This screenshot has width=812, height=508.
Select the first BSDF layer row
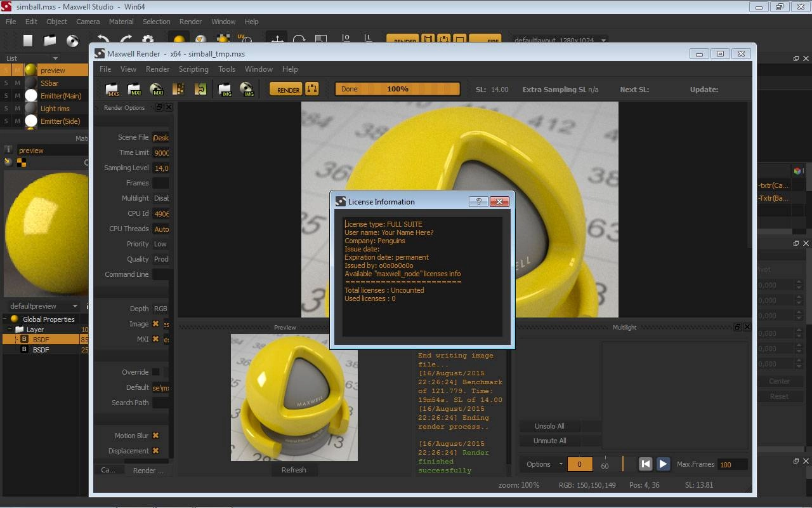pos(44,340)
